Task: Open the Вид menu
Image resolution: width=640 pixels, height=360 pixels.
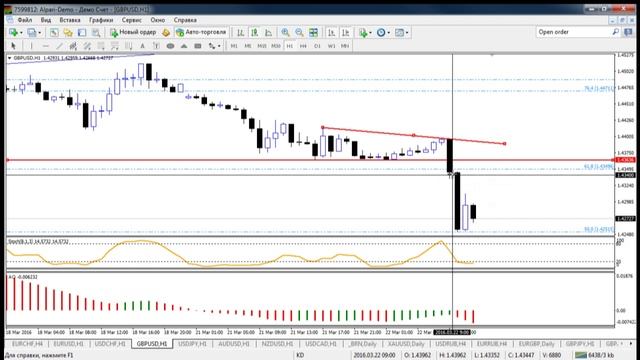Action: click(x=46, y=20)
